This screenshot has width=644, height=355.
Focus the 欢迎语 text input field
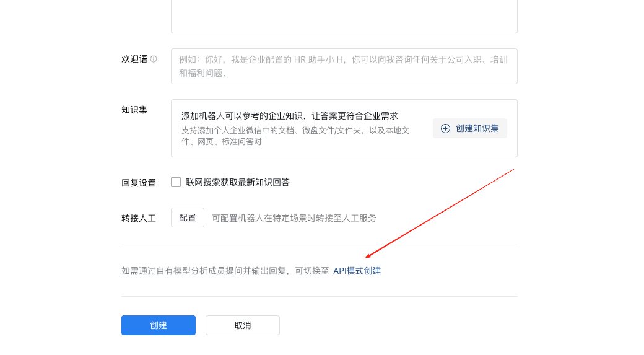coord(344,66)
